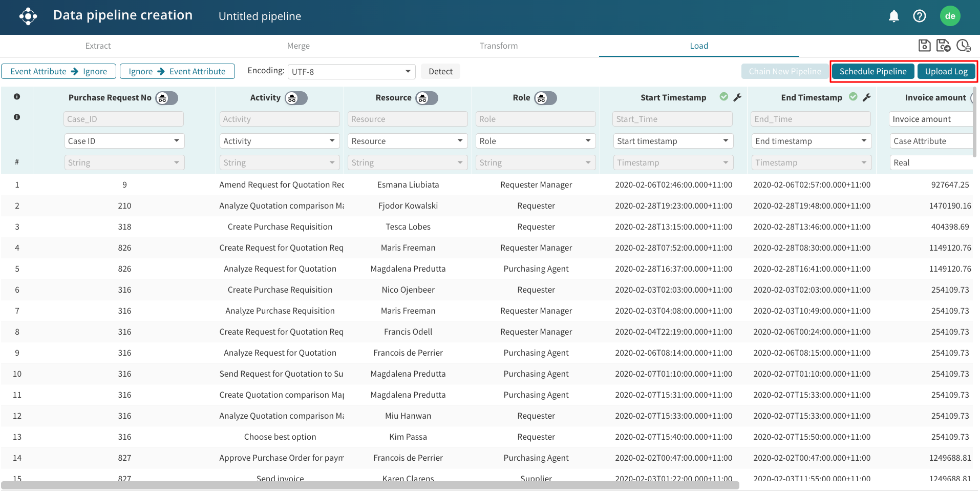Image resolution: width=980 pixels, height=493 pixels.
Task: Open the clock-and-database scheduled pipelines icon
Action: pyautogui.click(x=963, y=46)
